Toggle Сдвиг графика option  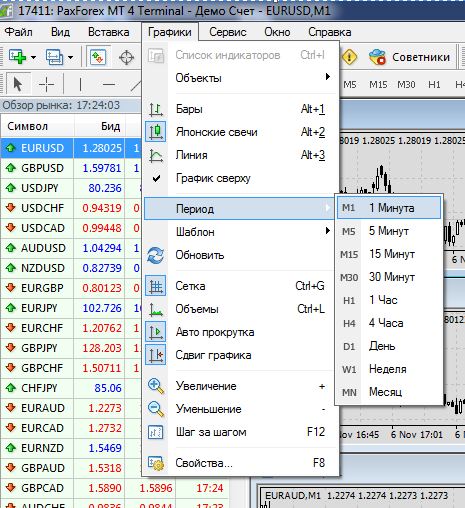coord(240,355)
